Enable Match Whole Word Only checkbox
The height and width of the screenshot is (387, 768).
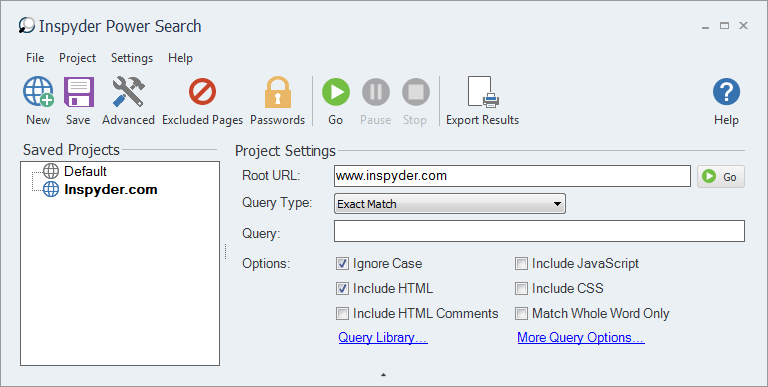tap(521, 314)
